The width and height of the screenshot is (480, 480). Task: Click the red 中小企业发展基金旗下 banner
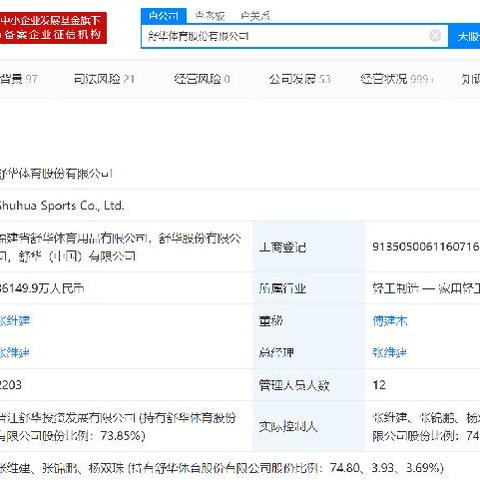coord(53,28)
